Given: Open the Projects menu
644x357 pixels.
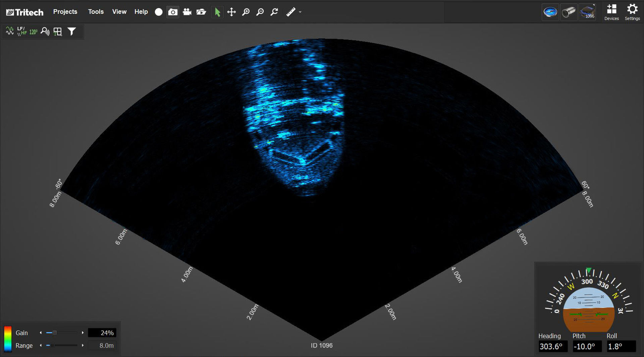Looking at the screenshot, I should click(65, 12).
